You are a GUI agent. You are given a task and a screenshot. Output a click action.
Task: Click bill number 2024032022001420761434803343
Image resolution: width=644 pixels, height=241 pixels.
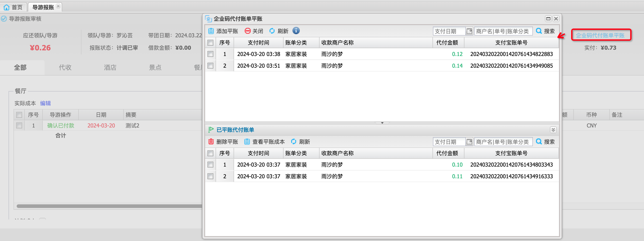pyautogui.click(x=511, y=165)
